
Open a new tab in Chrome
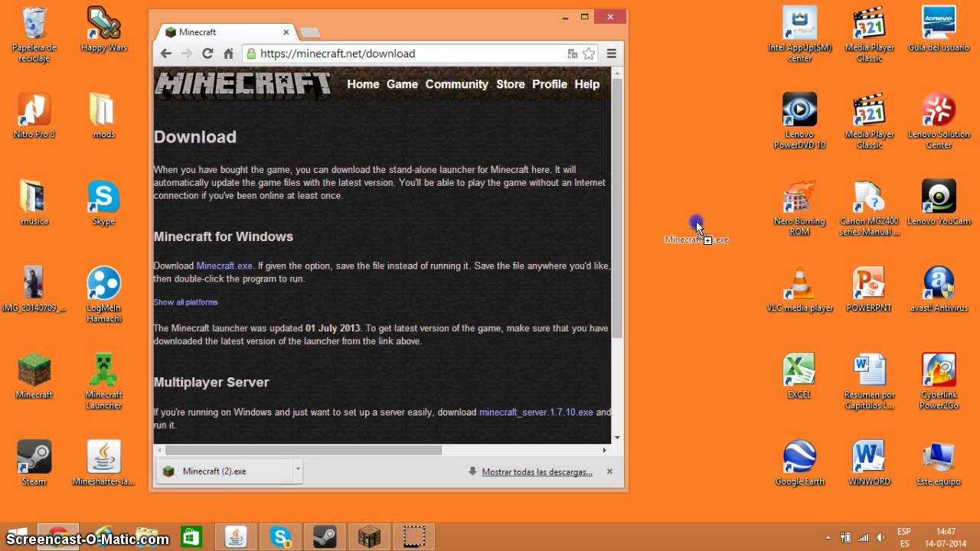click(309, 32)
